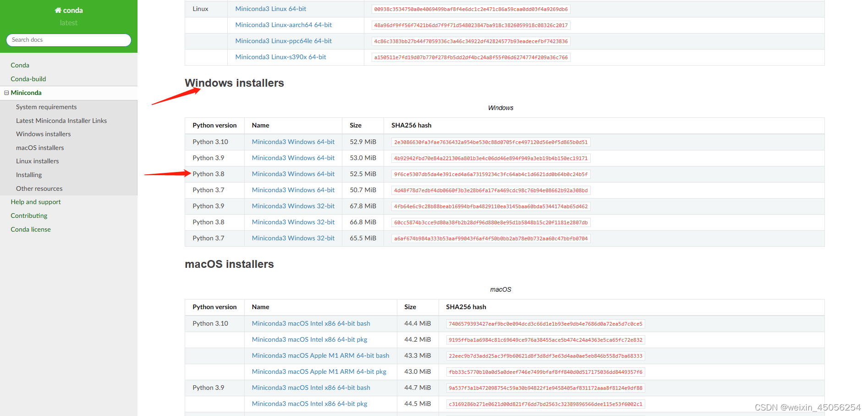Download Windows 32-bit installer sized 66.8 MiB
Image resolution: width=868 pixels, height=416 pixels.
(x=293, y=222)
